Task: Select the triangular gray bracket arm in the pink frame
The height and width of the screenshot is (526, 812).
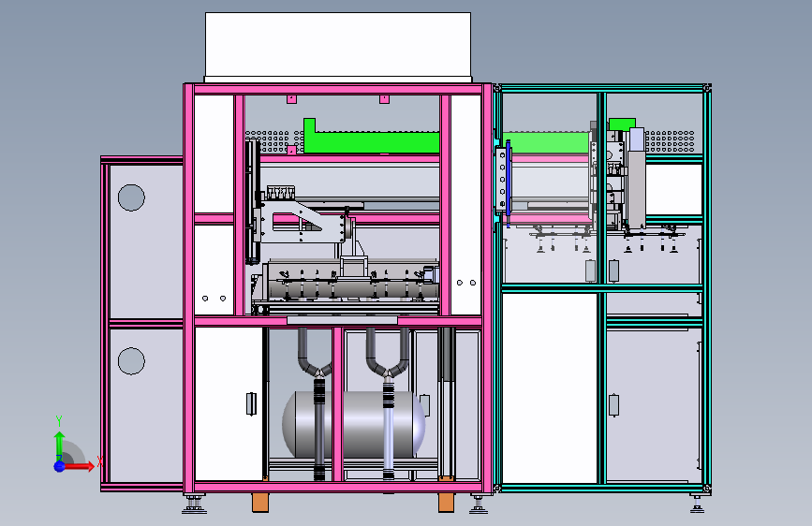Action: [x=301, y=222]
